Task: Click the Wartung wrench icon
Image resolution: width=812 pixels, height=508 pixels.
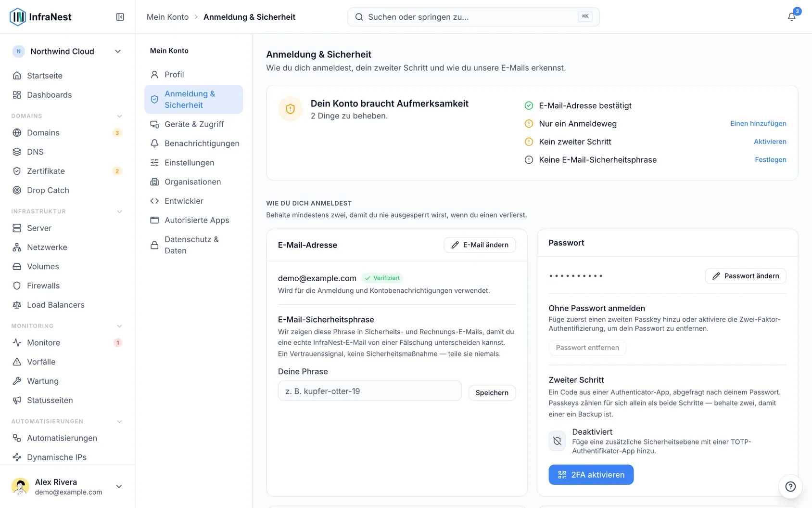Action: (17, 381)
